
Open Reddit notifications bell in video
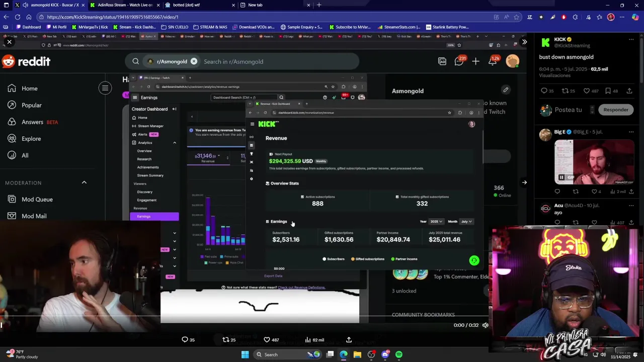(493, 61)
